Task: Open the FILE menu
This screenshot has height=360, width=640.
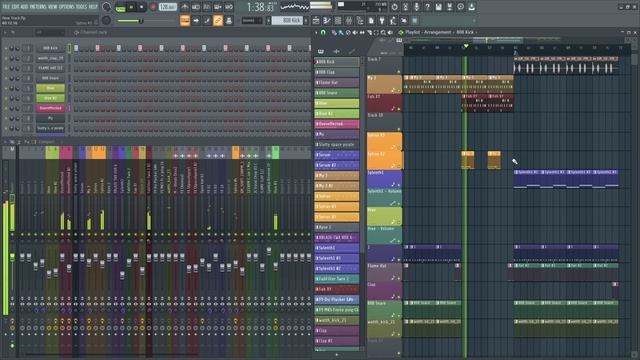Action: pos(6,7)
